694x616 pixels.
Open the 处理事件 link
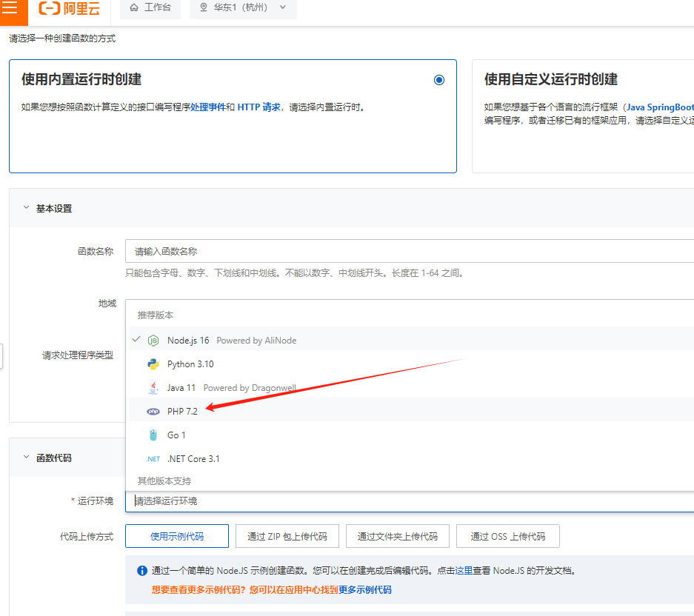tap(208, 107)
